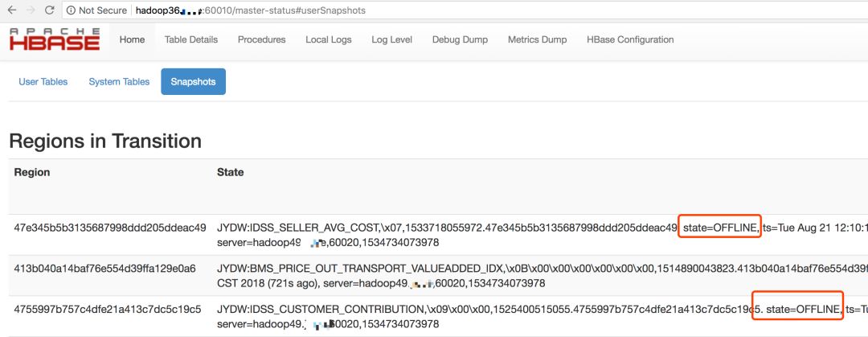Reload the current page
Viewport: 868px width, 337px height.
(49, 10)
